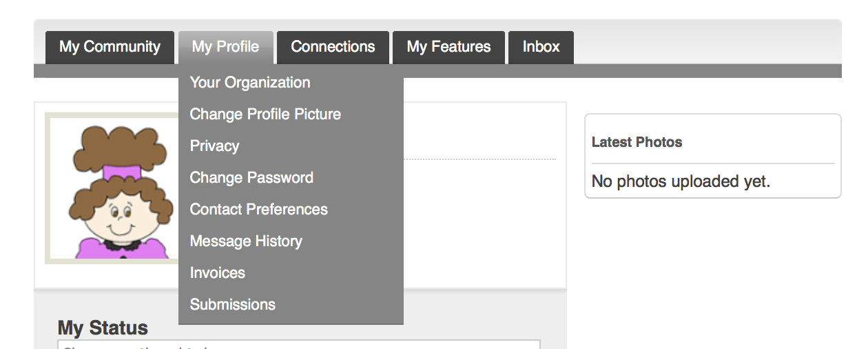Click the No photos uploaded yet text
Screen dimensions: 868x349
pyautogui.click(x=681, y=181)
